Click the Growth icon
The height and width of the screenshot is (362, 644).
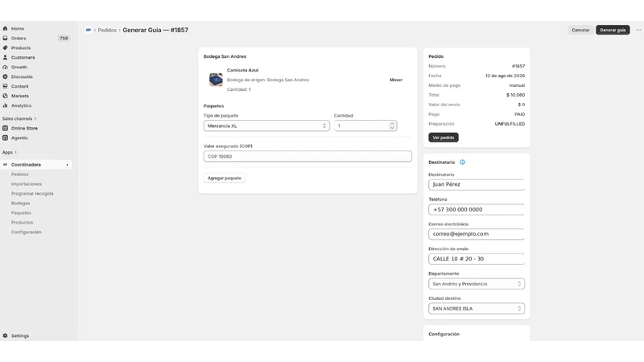pos(5,67)
